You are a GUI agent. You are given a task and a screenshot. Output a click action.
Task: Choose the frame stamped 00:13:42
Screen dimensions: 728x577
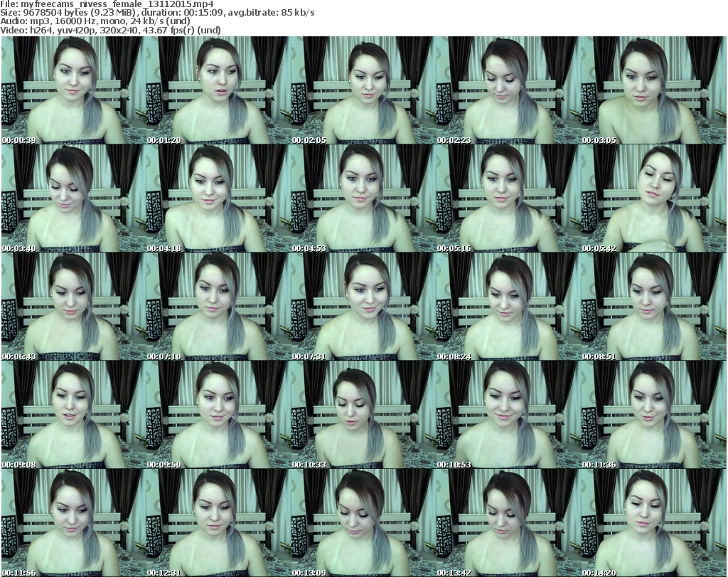pos(509,523)
